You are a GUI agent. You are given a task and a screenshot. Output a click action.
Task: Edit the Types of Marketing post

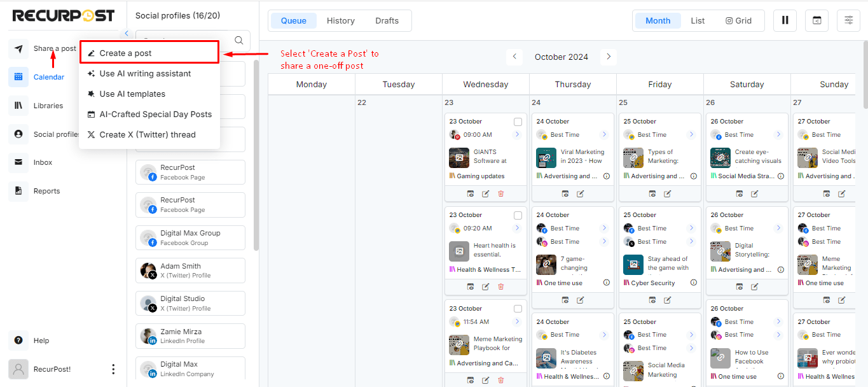tap(668, 193)
